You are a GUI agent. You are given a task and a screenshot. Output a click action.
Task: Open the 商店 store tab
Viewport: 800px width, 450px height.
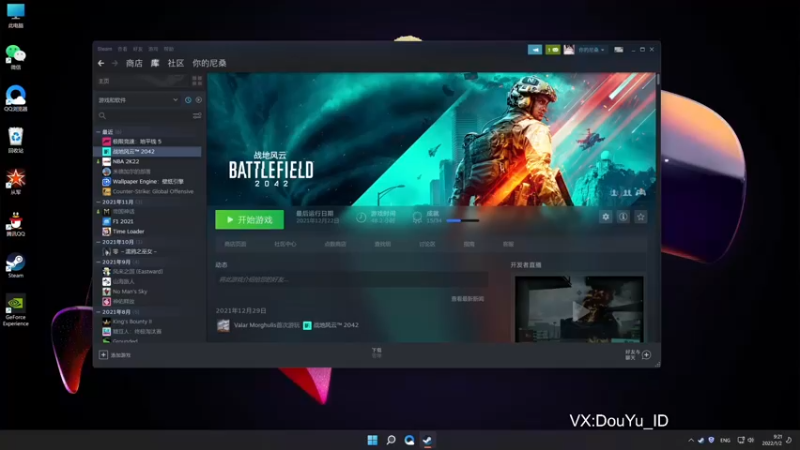point(134,63)
